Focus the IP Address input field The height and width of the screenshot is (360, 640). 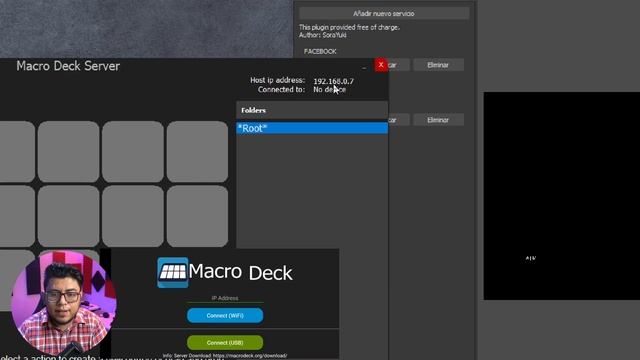(225, 298)
